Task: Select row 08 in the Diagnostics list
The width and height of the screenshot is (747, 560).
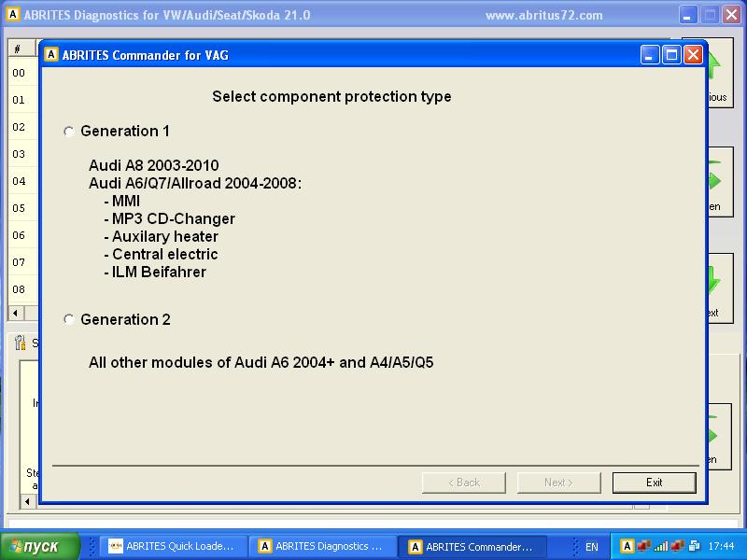Action: coord(22,289)
